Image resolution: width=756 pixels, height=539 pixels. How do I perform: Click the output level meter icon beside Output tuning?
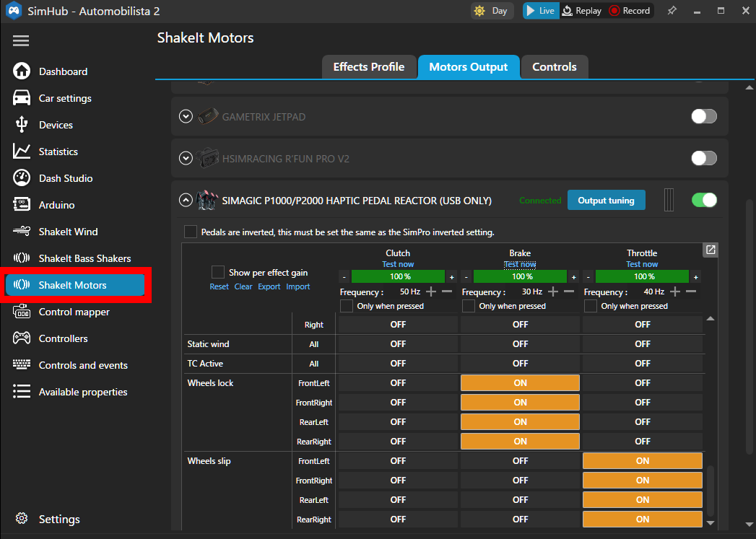(669, 200)
